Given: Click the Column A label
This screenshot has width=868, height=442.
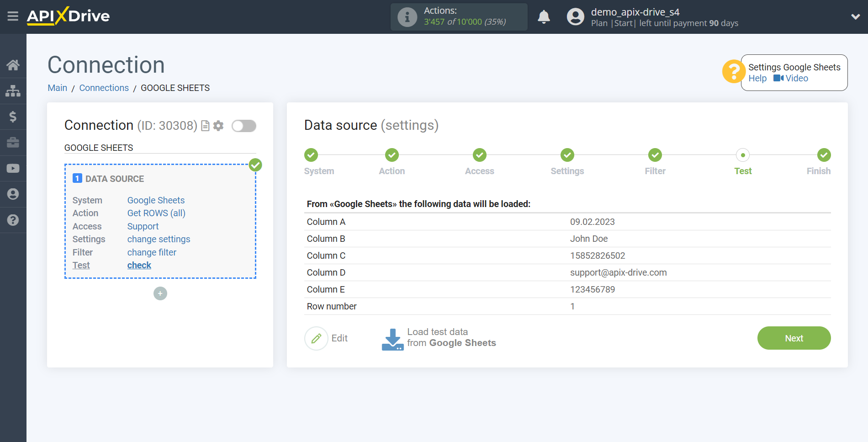Looking at the screenshot, I should pos(326,222).
